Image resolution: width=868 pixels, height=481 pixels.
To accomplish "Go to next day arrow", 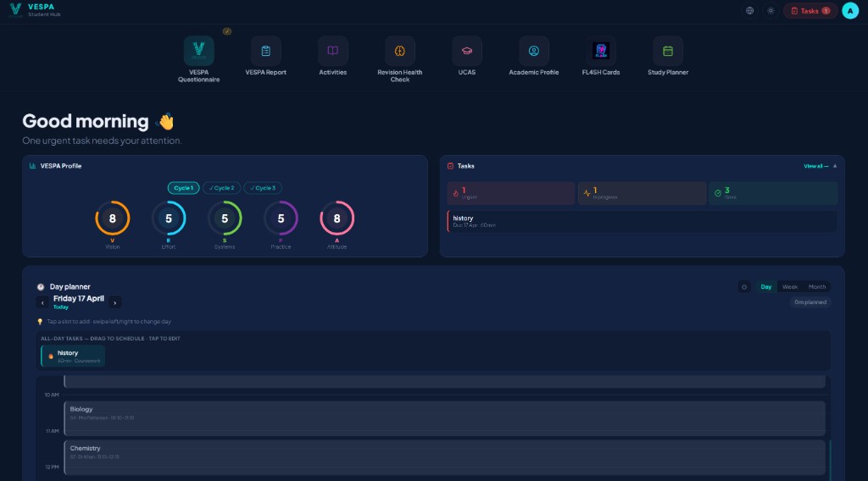I will (x=114, y=303).
